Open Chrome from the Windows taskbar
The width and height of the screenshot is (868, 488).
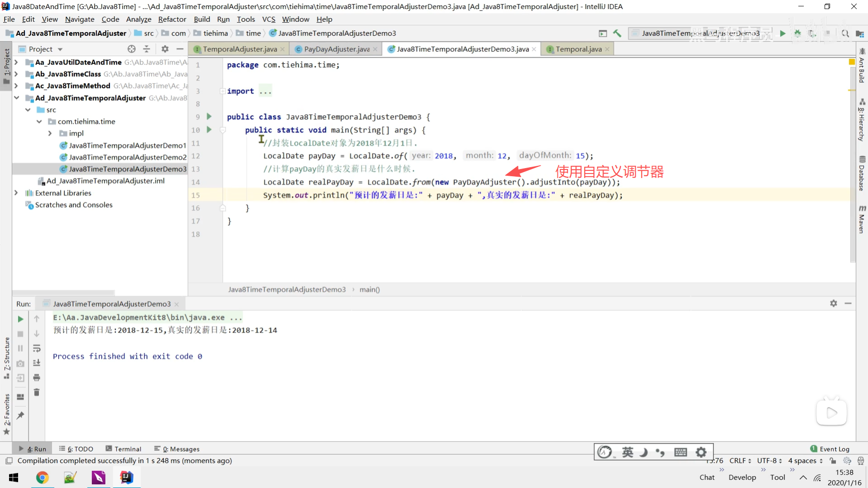coord(42,477)
